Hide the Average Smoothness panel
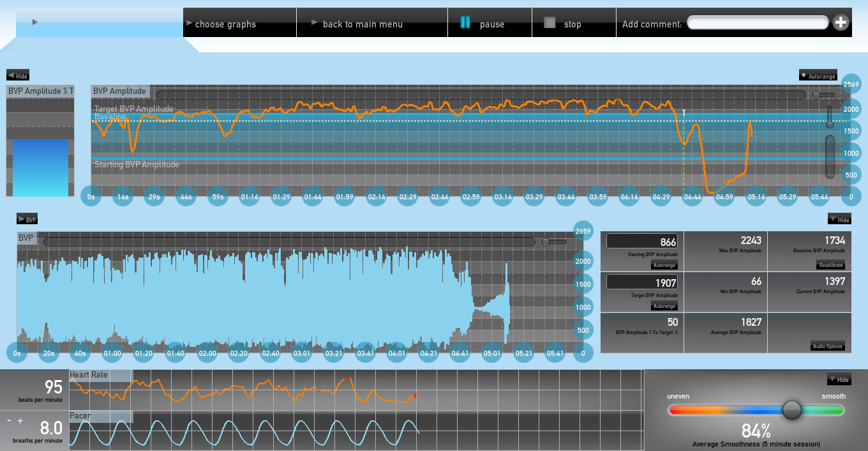Screen dimensions: 868x451 839,379
